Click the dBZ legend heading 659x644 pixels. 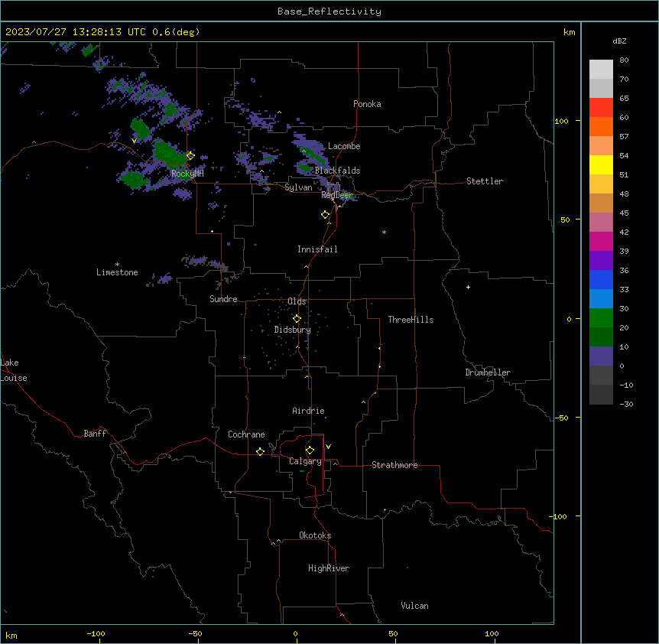click(x=619, y=41)
